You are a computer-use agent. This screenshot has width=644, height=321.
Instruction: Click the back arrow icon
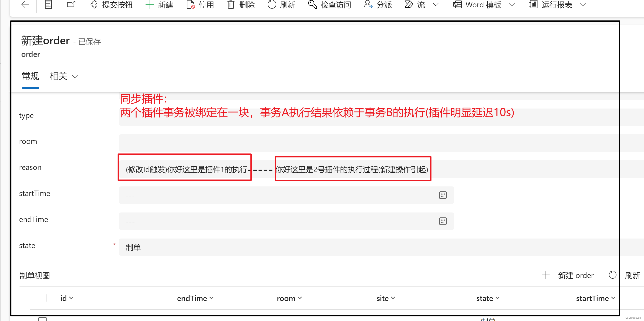point(25,4)
